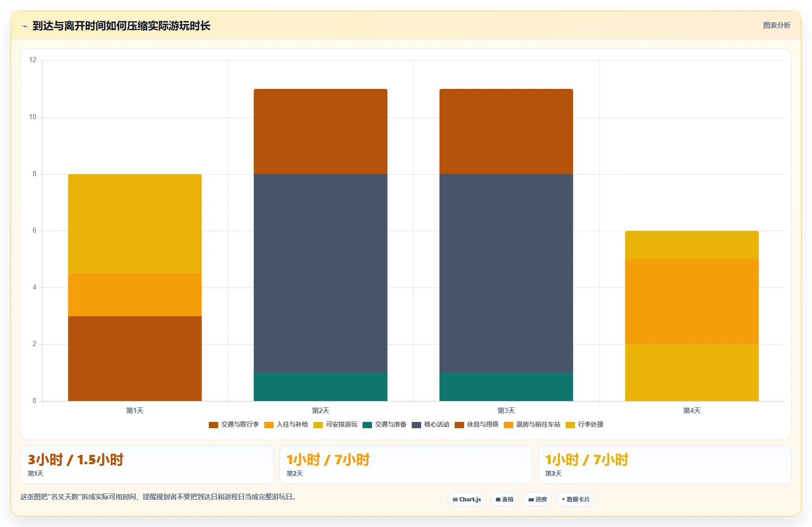This screenshot has width=812, height=527.
Task: Click the 表格 chip
Action: pyautogui.click(x=505, y=499)
